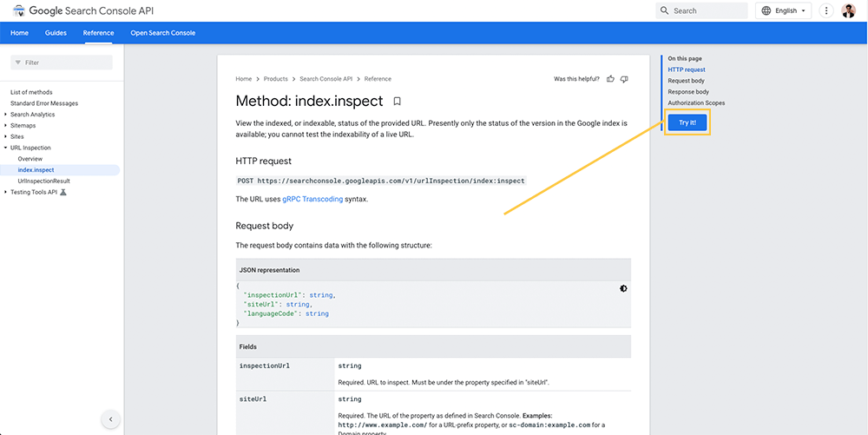This screenshot has width=868, height=435.
Task: Click the Method: index.inspect heading
Action: coord(310,102)
